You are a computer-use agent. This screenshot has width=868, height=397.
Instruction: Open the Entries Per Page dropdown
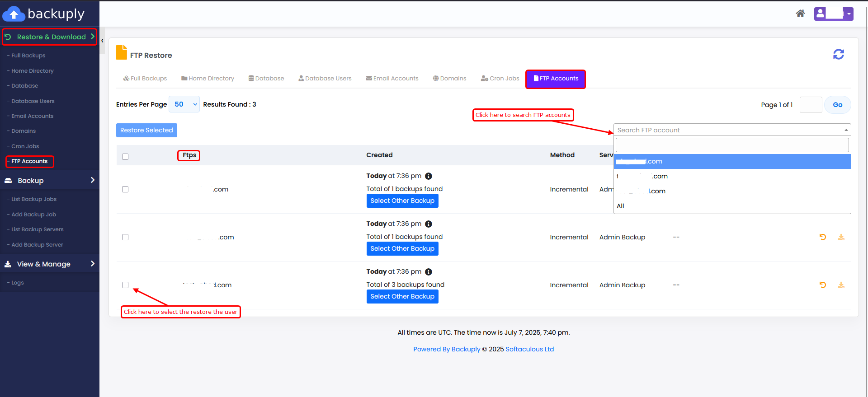click(184, 104)
